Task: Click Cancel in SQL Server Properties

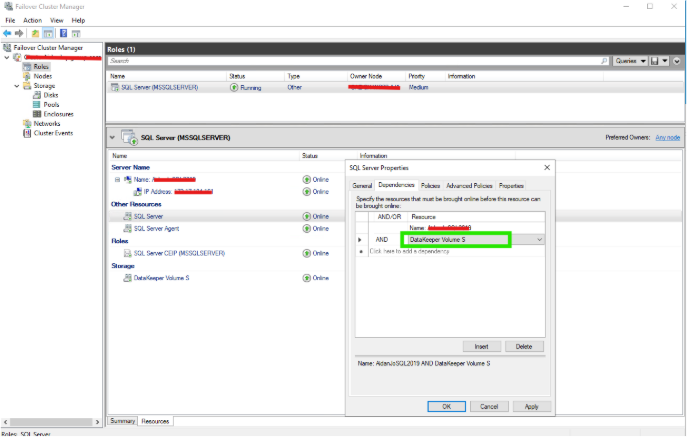Action: pos(489,407)
